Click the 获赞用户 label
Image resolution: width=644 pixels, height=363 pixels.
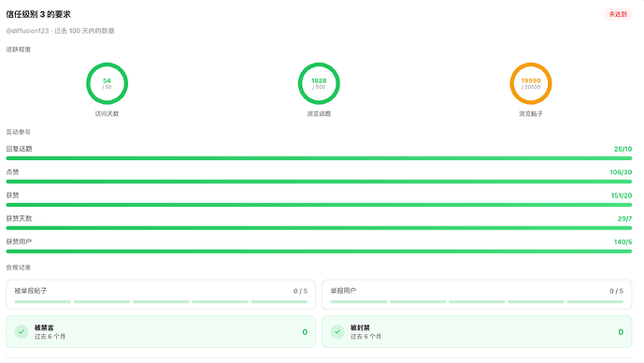19,241
